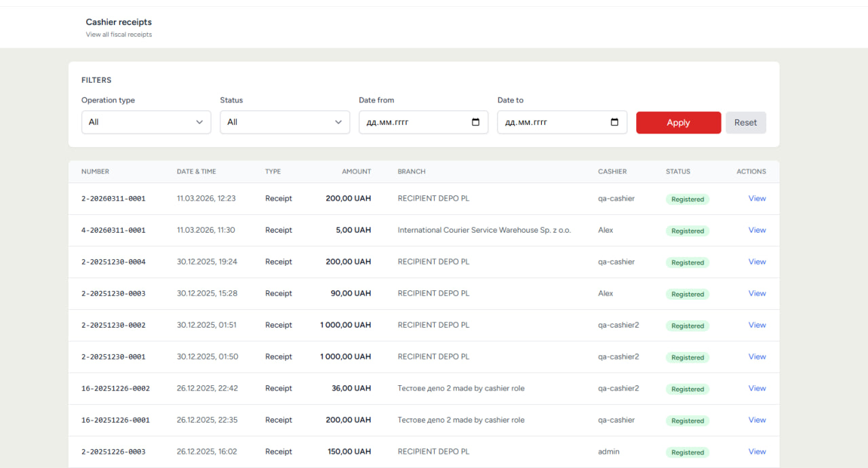Click date 26.12.2025, 22:35
Screen dimensions: 868x468
(208, 420)
